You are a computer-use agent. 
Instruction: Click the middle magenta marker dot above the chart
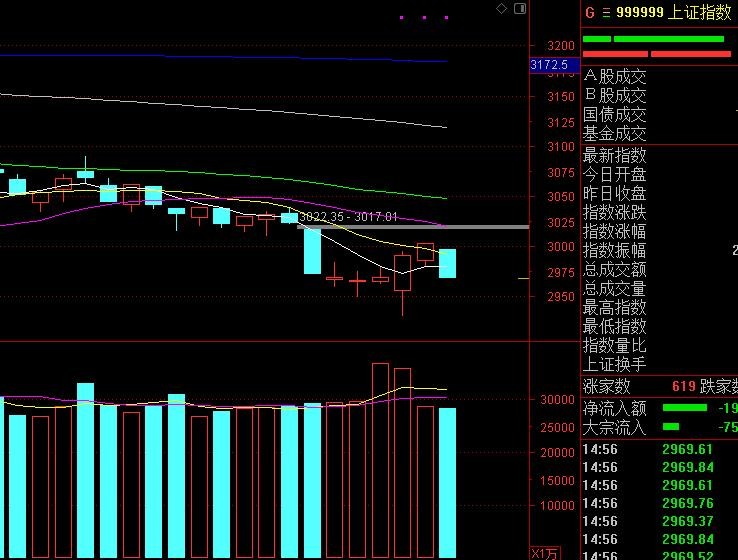[424, 17]
